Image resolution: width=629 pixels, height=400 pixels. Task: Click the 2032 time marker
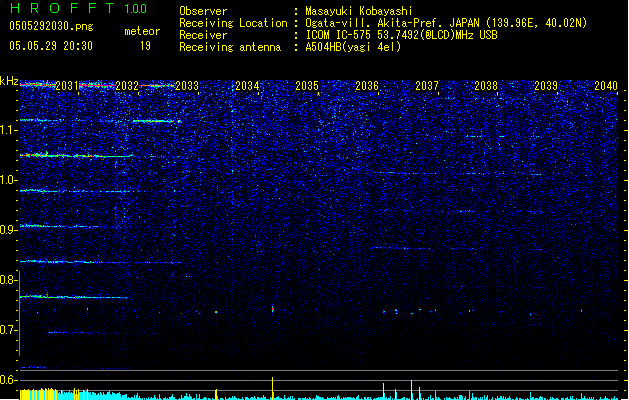click(127, 86)
